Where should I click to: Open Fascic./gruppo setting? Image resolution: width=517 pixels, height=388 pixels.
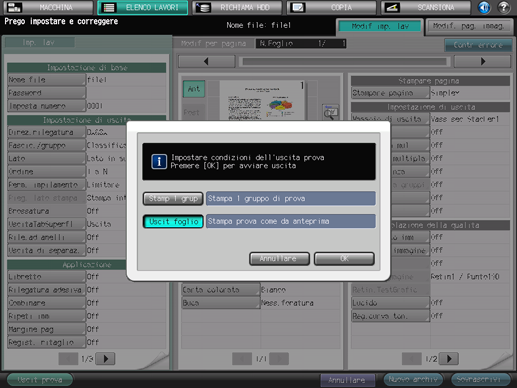pos(46,146)
